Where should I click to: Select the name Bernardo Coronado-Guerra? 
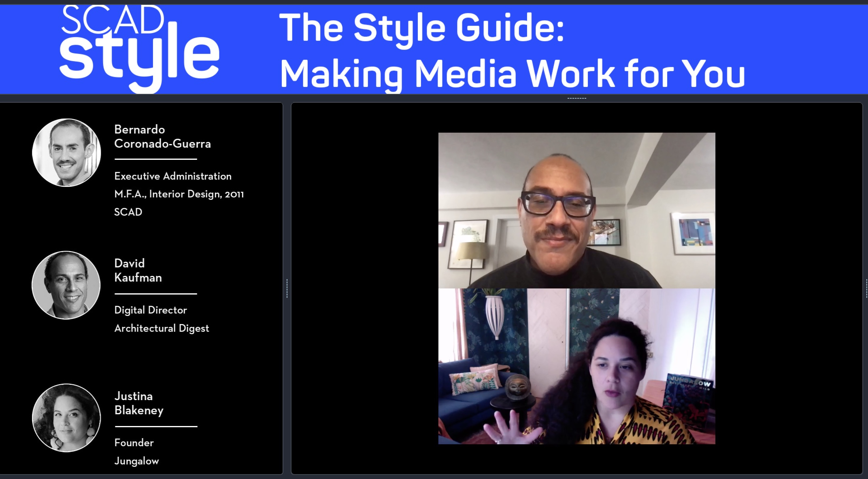162,136
